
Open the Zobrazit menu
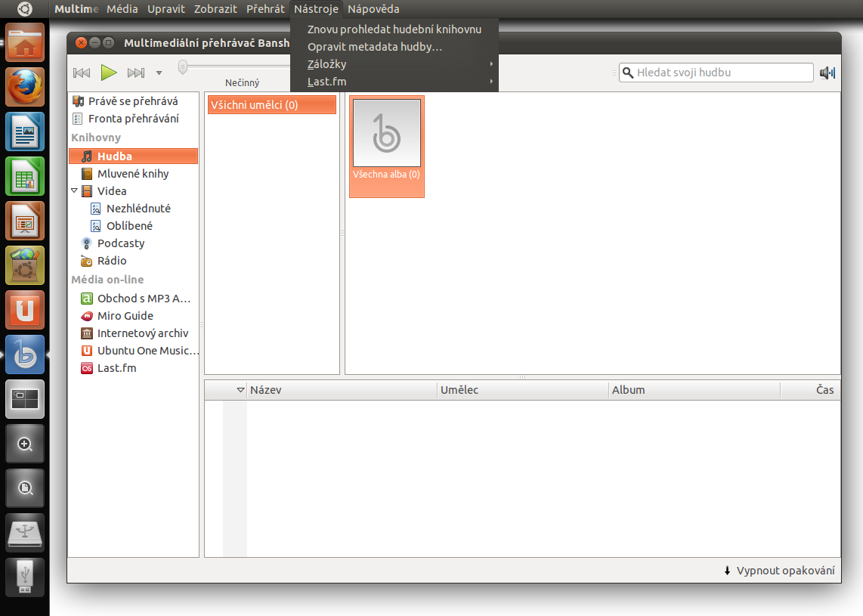215,9
